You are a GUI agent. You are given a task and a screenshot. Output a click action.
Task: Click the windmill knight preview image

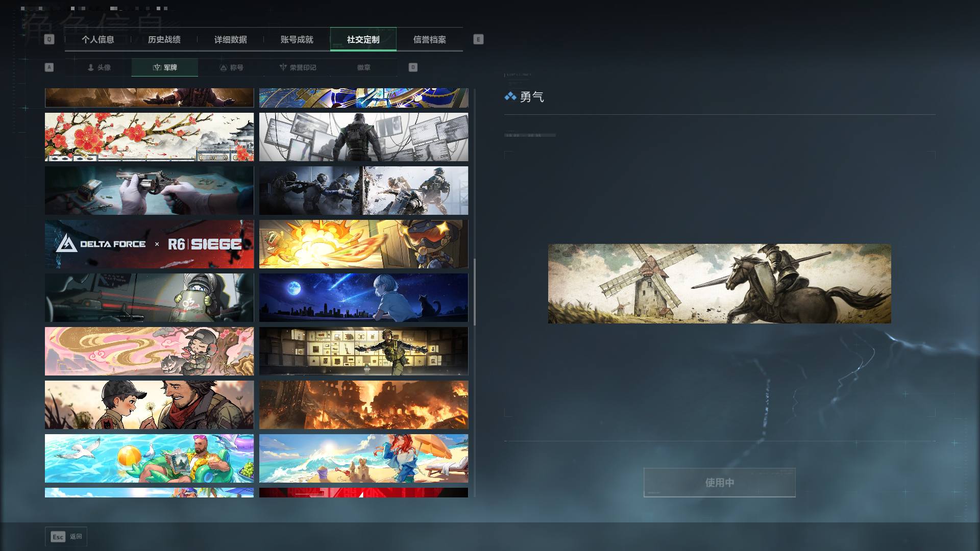(720, 284)
